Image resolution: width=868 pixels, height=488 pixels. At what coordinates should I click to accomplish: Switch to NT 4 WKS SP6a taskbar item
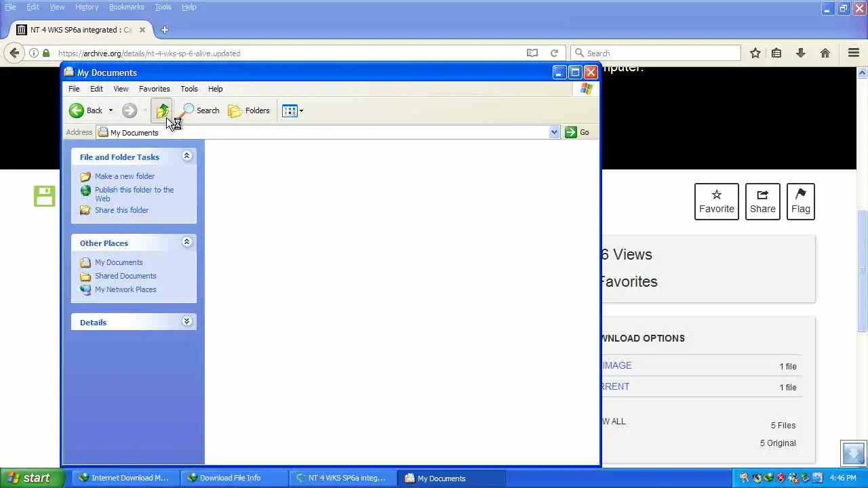[x=342, y=478]
